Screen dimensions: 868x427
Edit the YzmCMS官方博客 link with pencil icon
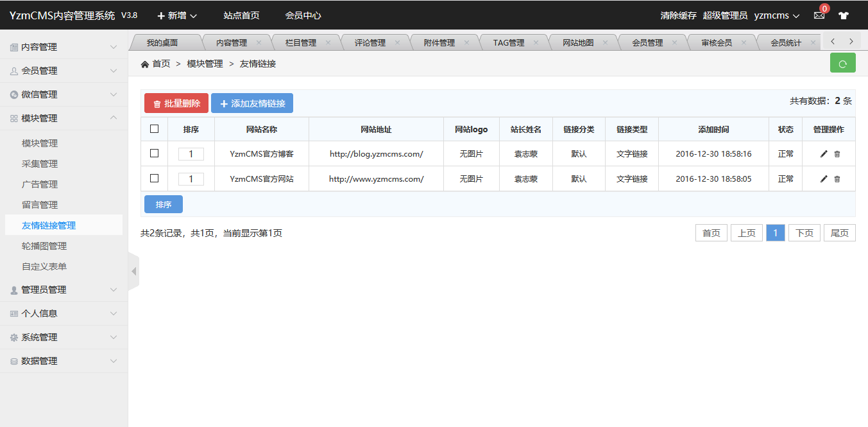click(x=824, y=154)
